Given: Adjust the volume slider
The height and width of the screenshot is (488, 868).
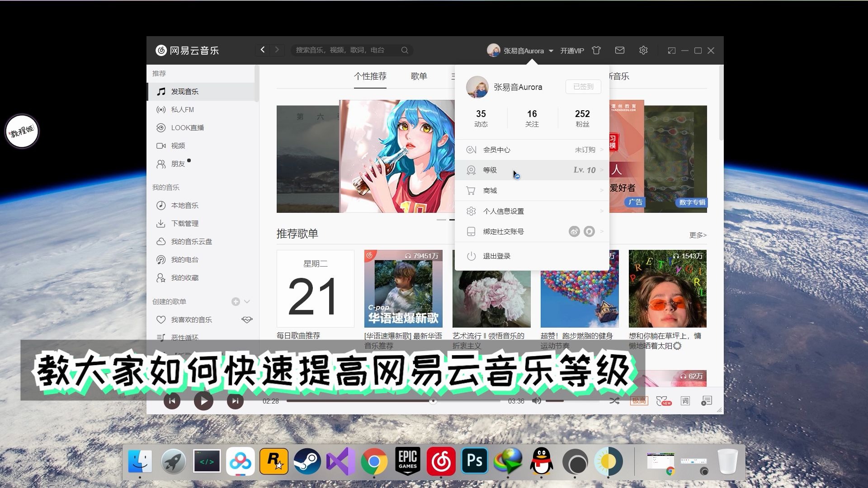Looking at the screenshot, I should (x=572, y=401).
